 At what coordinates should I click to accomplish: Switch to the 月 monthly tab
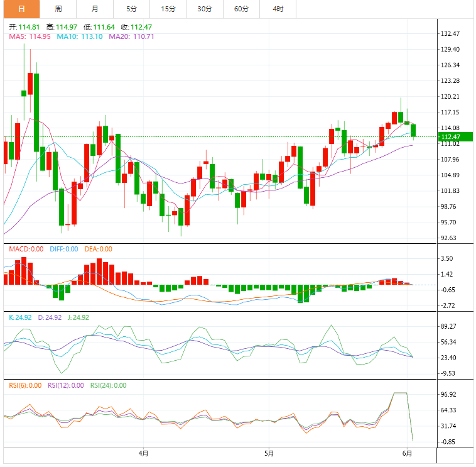click(x=95, y=9)
